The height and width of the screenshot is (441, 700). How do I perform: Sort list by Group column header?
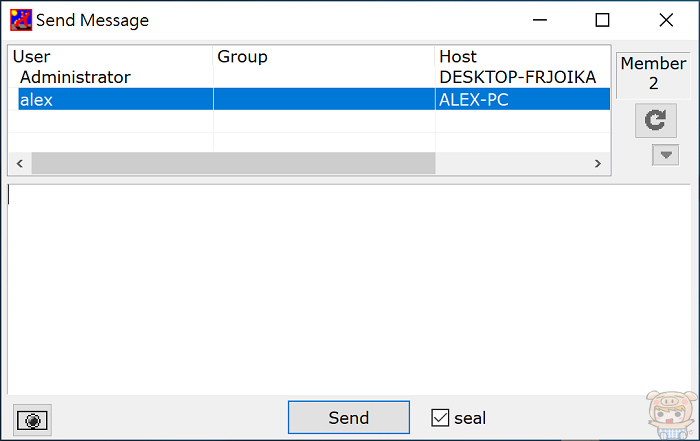tap(323, 57)
